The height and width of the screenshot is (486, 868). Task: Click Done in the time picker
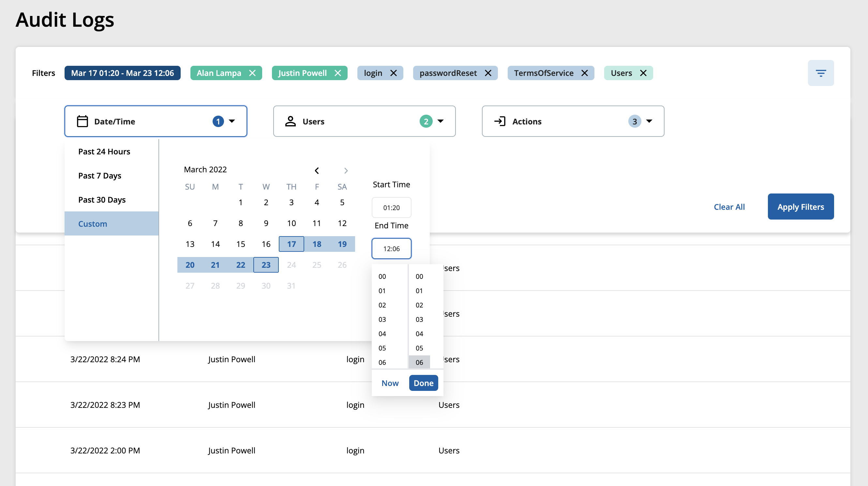click(x=424, y=383)
